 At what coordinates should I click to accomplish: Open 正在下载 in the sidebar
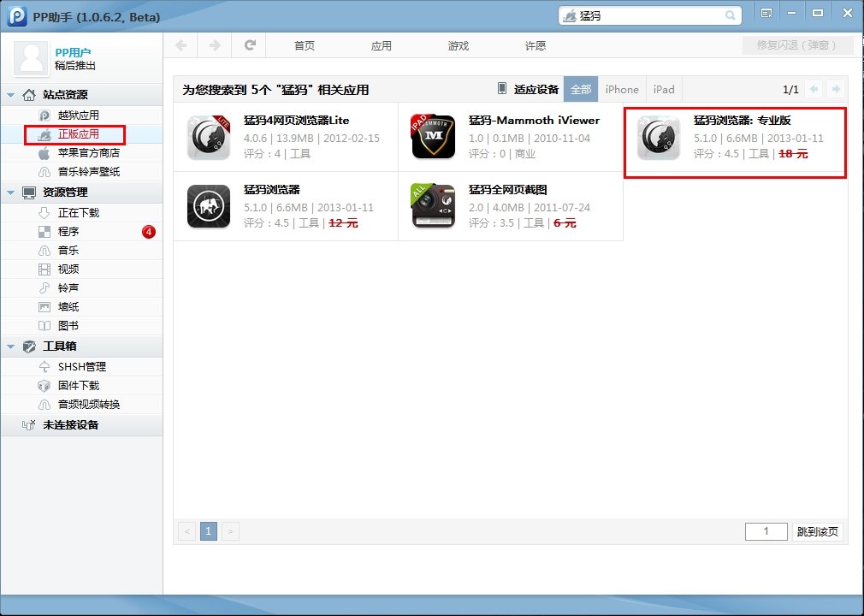[x=79, y=213]
